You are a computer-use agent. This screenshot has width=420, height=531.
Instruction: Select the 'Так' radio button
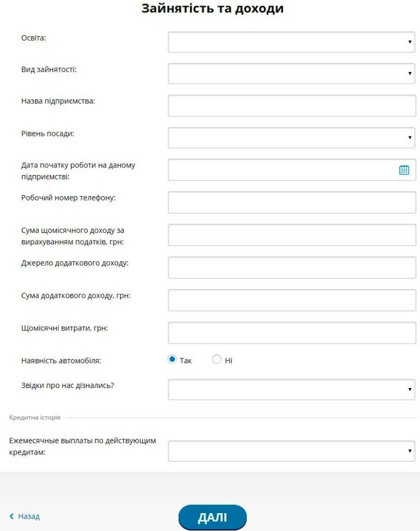173,359
